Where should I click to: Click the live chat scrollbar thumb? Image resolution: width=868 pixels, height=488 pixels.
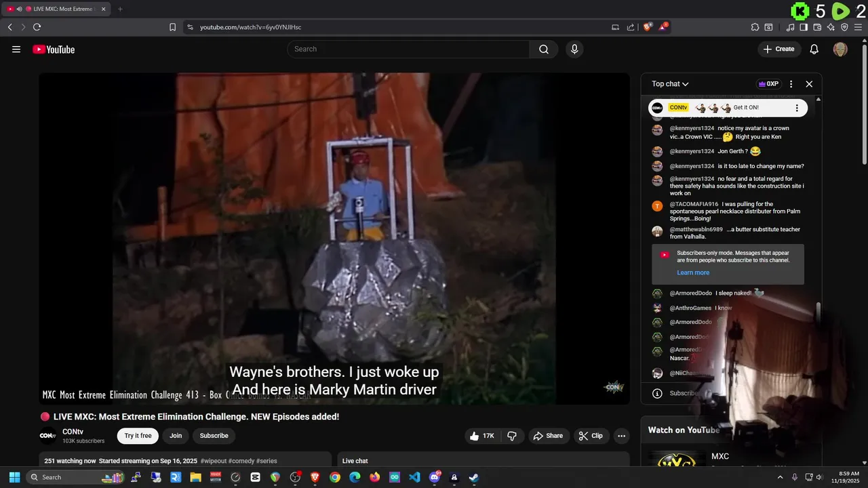[818, 312]
